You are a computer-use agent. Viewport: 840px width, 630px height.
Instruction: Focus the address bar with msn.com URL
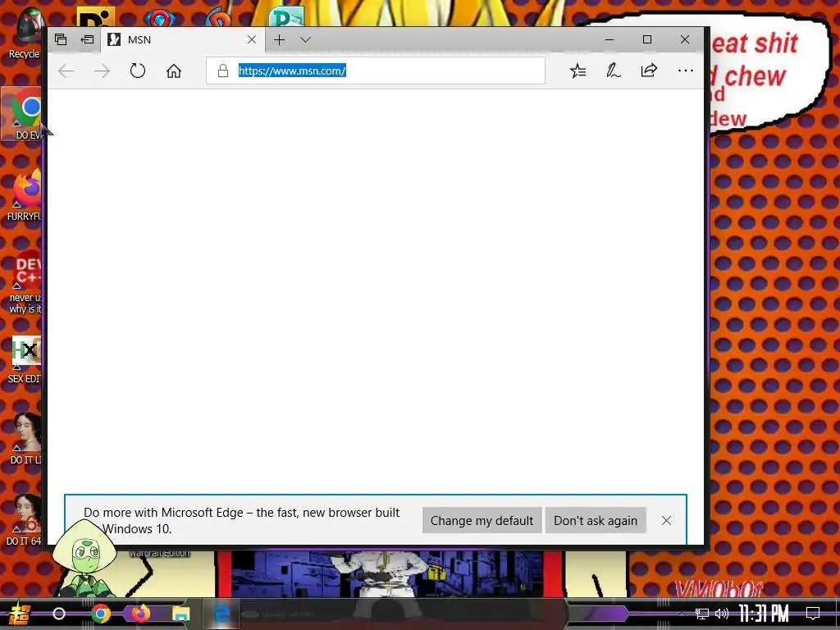(x=376, y=71)
